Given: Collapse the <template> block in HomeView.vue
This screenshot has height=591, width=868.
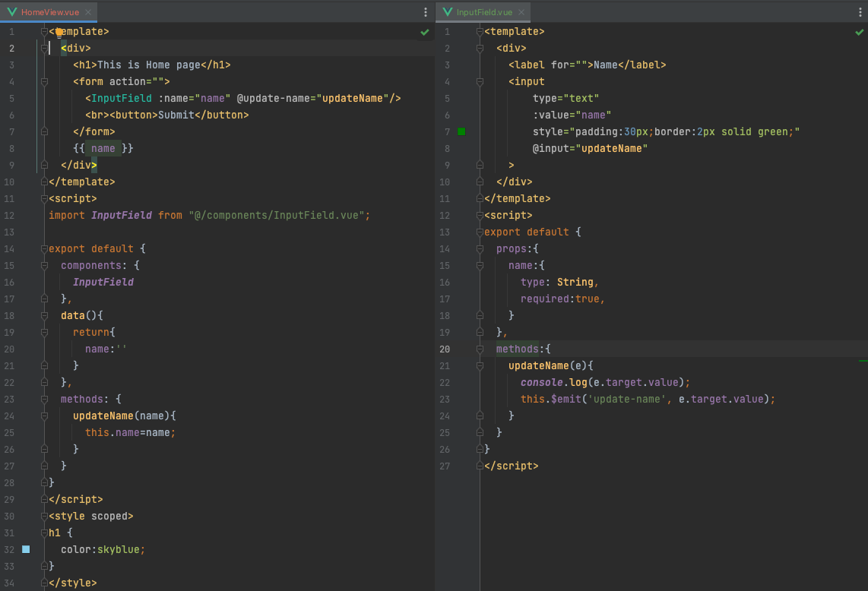Looking at the screenshot, I should 44,32.
